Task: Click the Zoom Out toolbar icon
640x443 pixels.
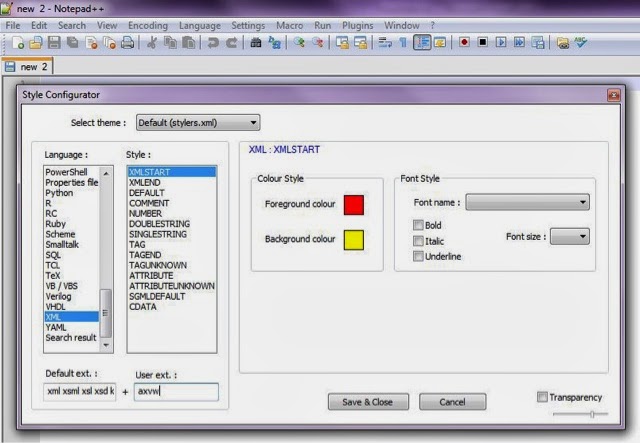Action: pyautogui.click(x=317, y=42)
